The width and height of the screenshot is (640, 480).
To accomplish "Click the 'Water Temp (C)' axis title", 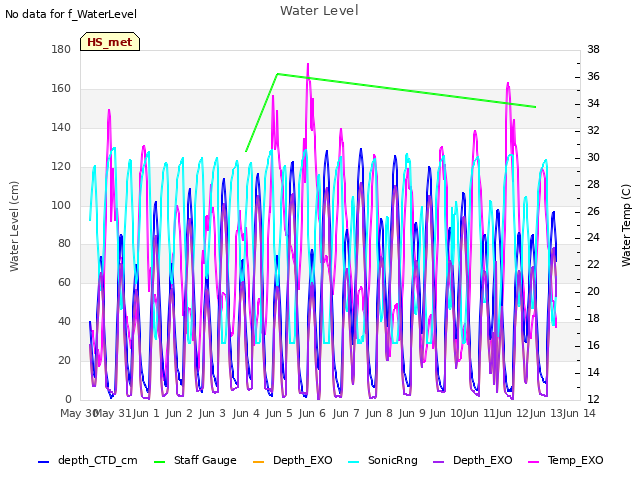I will (626, 225).
